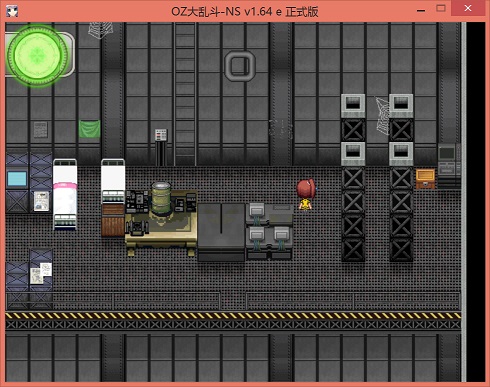The width and height of the screenshot is (490, 387).
Task: Minimize the game window
Action: (x=421, y=11)
